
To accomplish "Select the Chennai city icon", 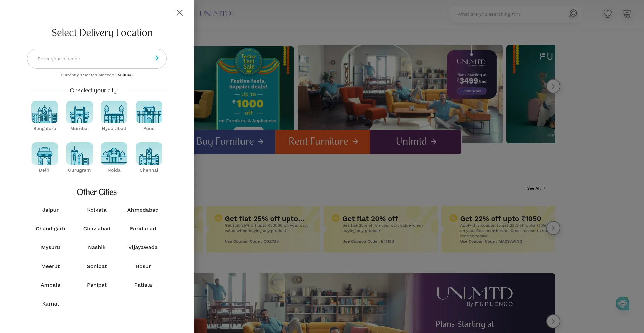I will 149,154.
